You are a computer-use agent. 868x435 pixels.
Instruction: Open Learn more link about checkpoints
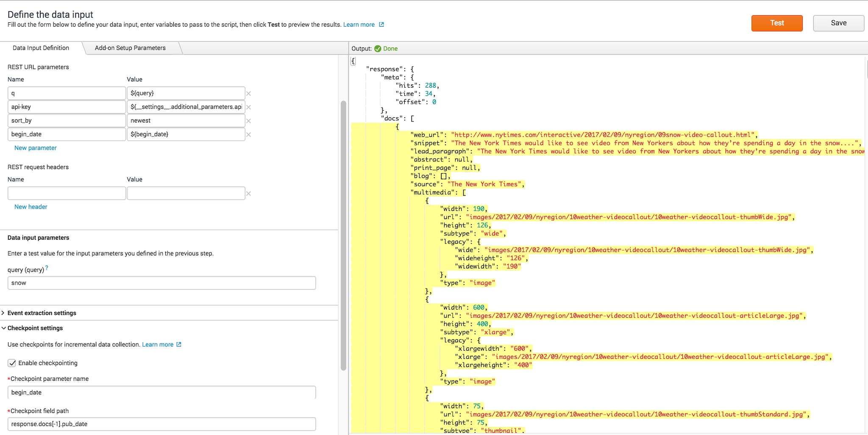(x=158, y=344)
